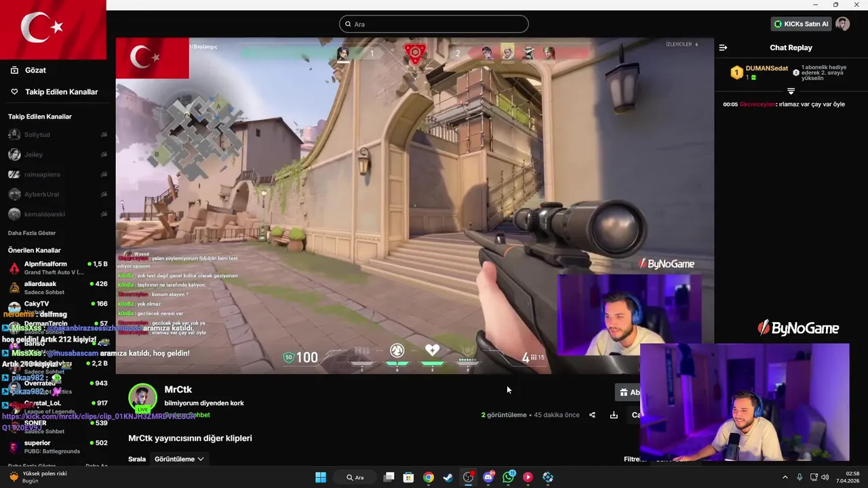Image resolution: width=868 pixels, height=488 pixels.
Task: Open MrCtk channel name link
Action: pyautogui.click(x=178, y=390)
